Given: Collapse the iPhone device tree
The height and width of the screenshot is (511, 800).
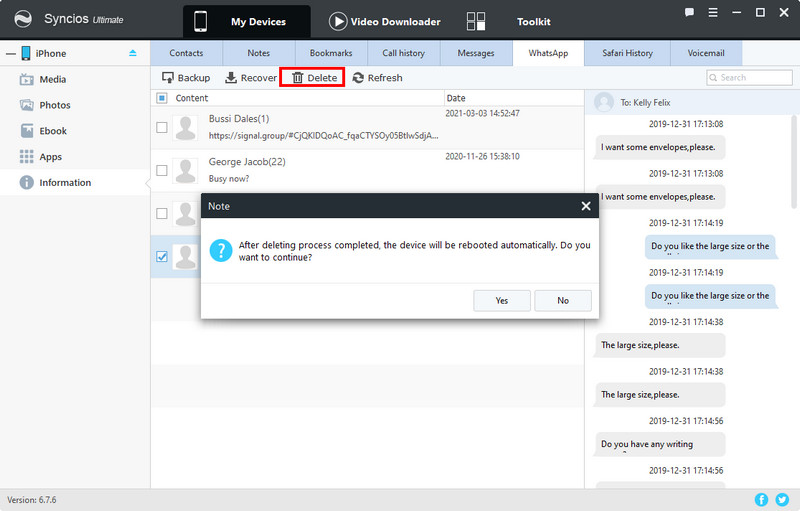Looking at the screenshot, I should 11,54.
